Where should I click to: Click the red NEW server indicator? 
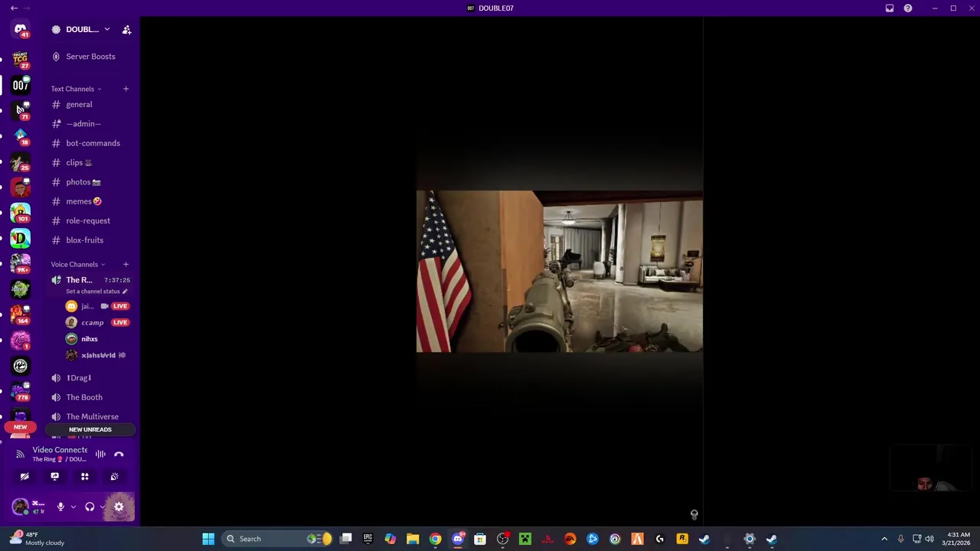pyautogui.click(x=21, y=427)
